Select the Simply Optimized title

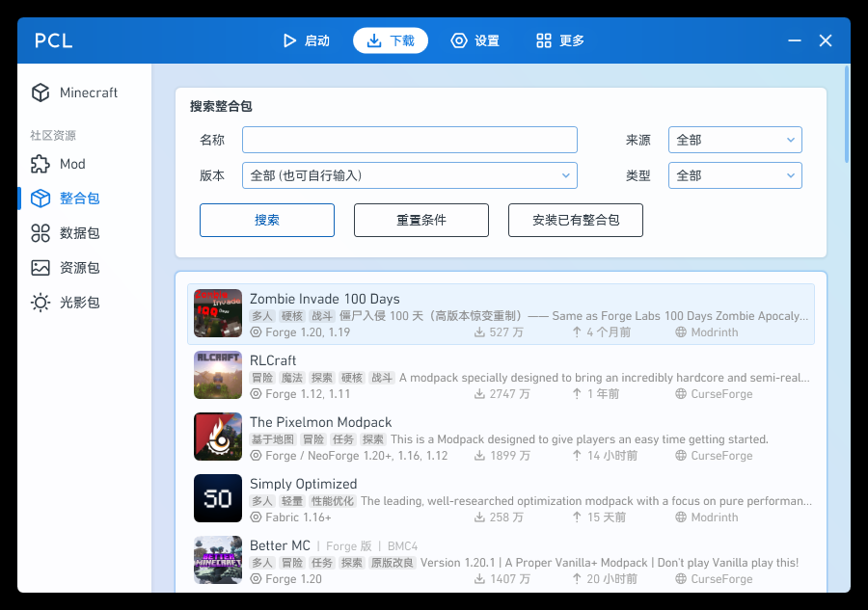click(x=304, y=484)
